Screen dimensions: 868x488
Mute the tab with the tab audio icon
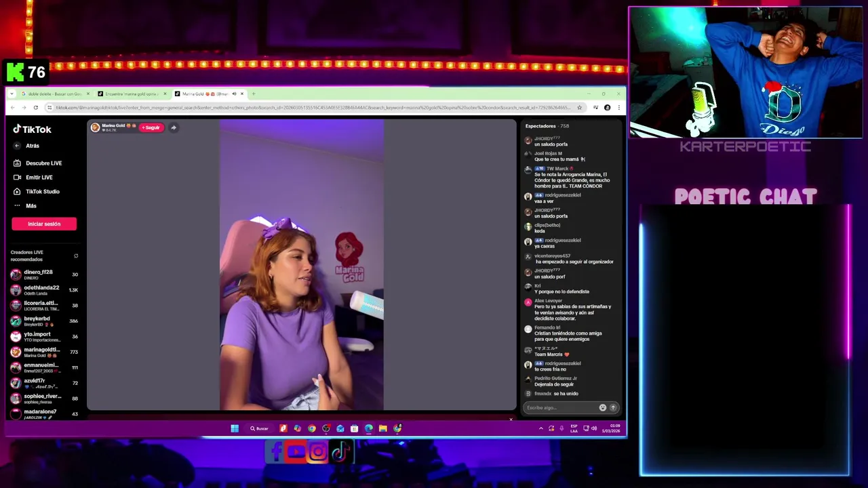pyautogui.click(x=234, y=94)
